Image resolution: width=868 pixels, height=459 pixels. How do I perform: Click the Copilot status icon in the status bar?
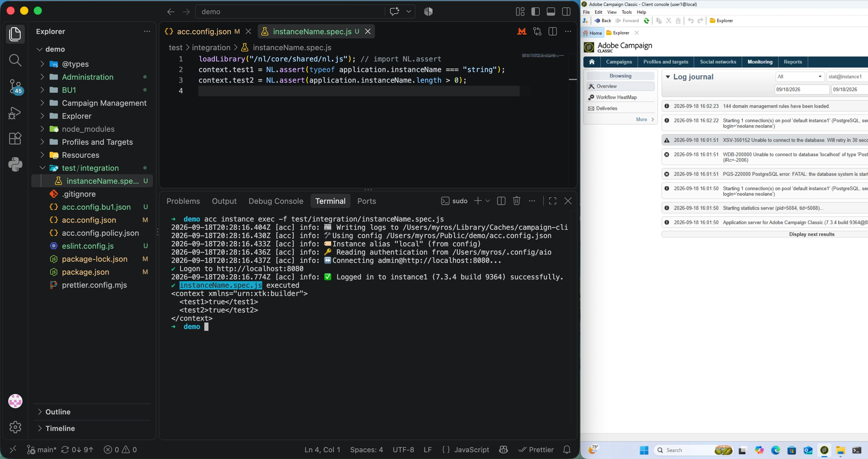point(503,450)
